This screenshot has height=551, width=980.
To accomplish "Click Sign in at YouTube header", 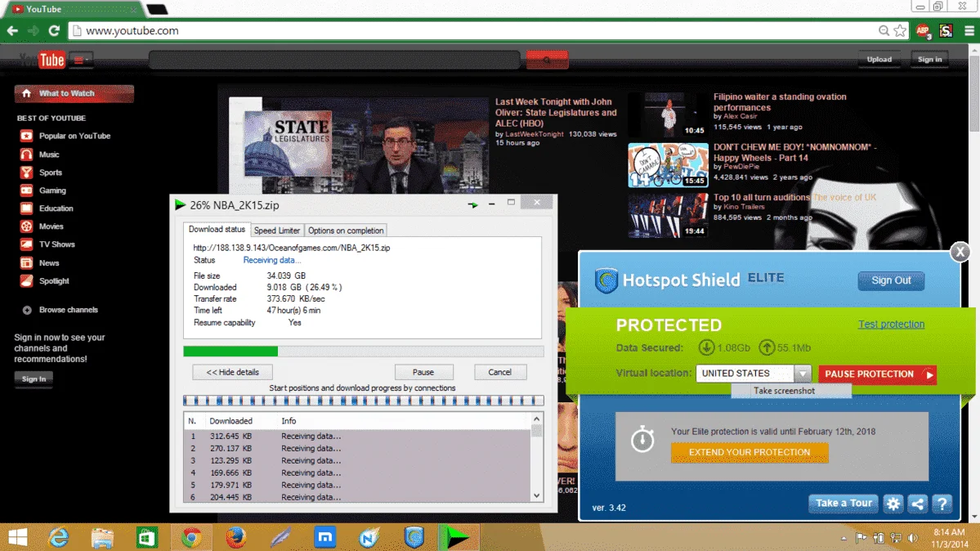I will 929,60.
